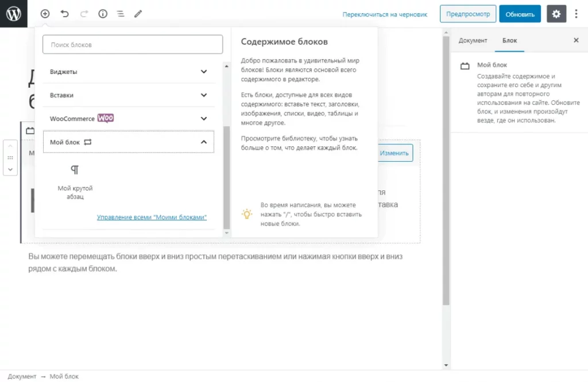Click the add block plus icon
Viewport: 588px width, 382px height.
(x=45, y=14)
